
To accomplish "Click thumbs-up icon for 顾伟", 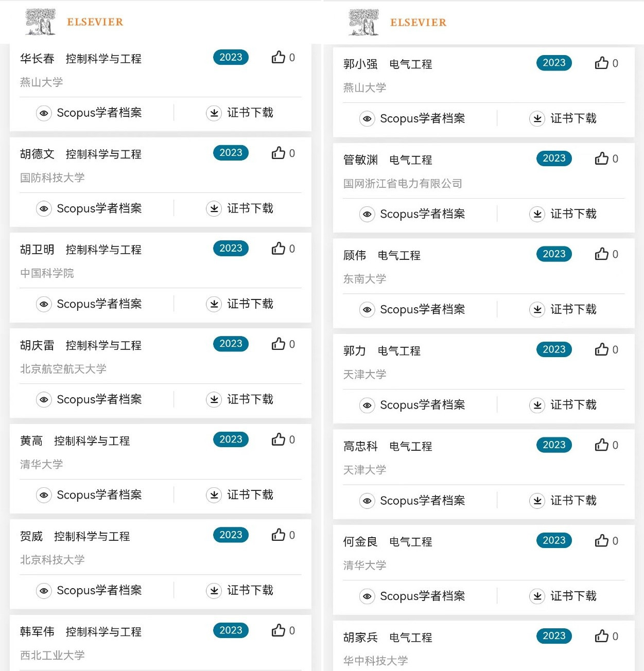I will click(602, 254).
